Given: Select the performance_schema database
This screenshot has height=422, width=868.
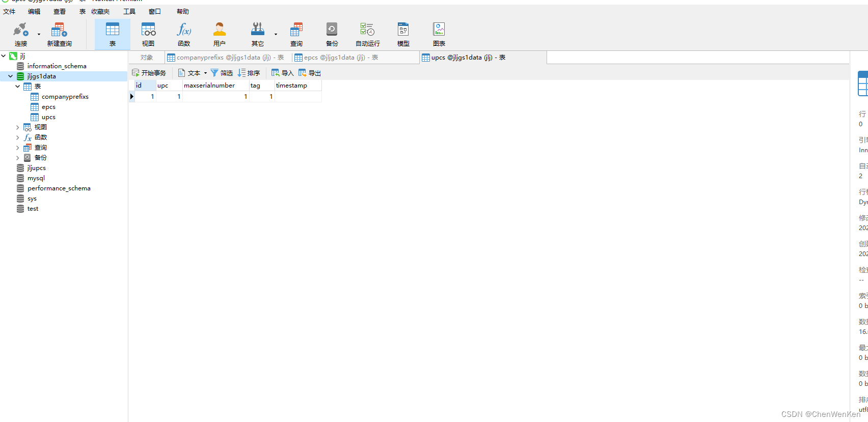Looking at the screenshot, I should (59, 188).
